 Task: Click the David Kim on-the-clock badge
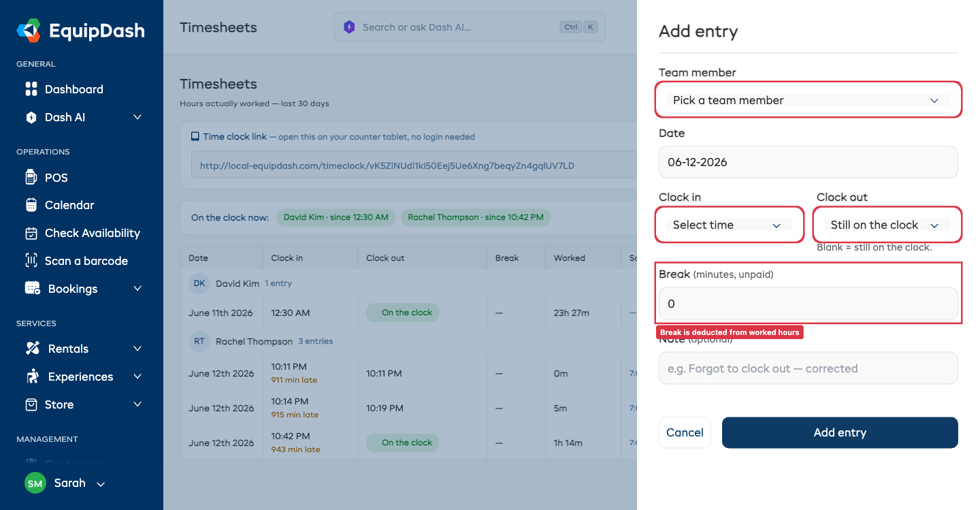click(336, 217)
